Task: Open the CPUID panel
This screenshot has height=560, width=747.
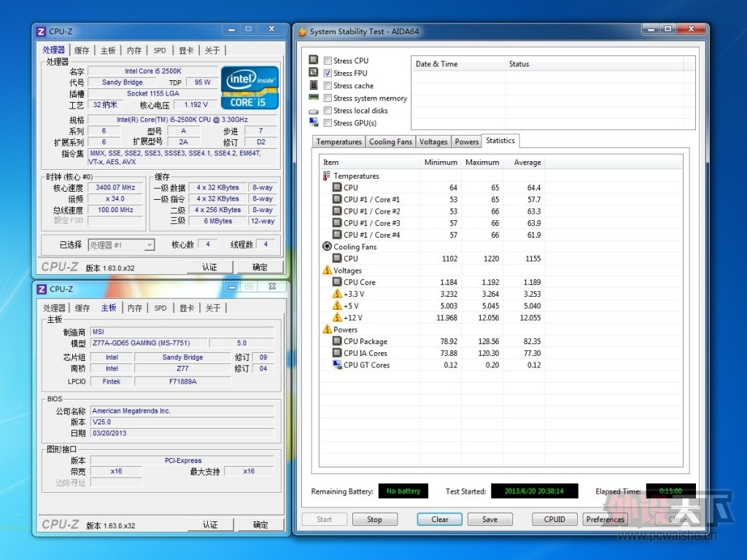Action: [554, 519]
